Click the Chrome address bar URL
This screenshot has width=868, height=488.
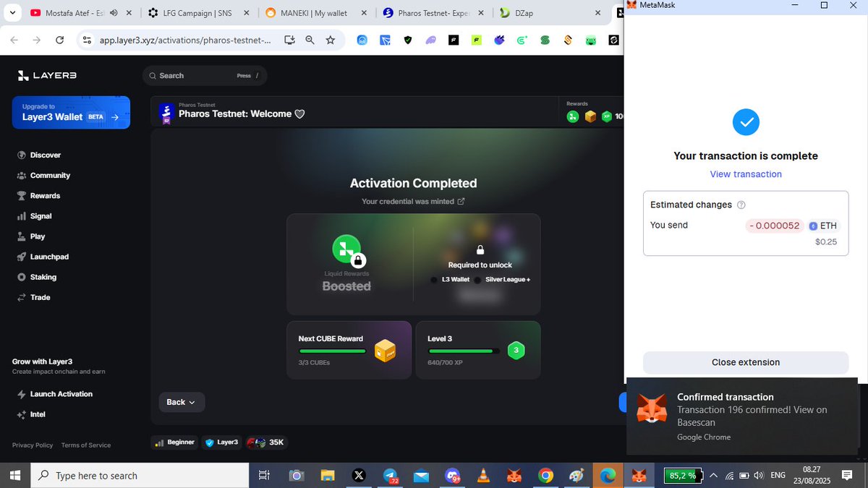tap(185, 40)
